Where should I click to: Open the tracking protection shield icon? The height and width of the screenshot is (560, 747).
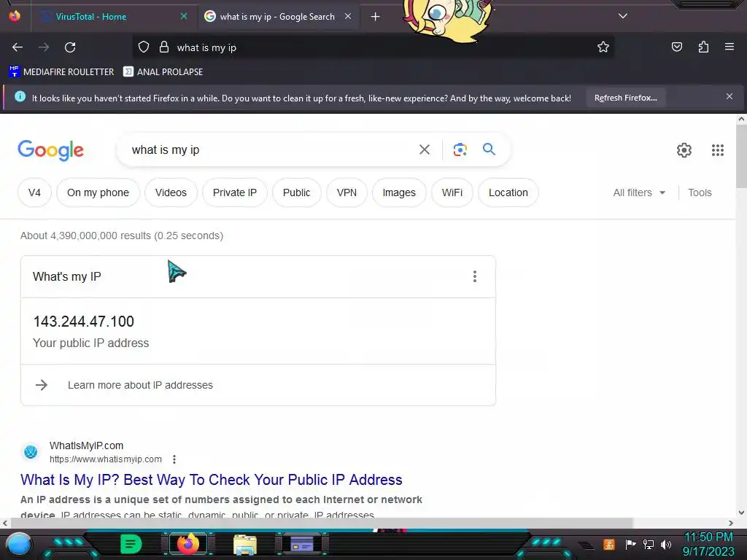pos(144,47)
